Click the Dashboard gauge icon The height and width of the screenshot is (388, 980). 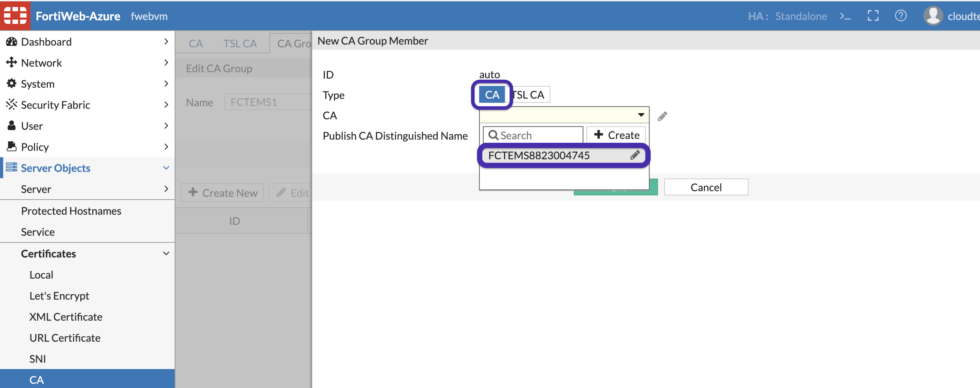[x=12, y=41]
